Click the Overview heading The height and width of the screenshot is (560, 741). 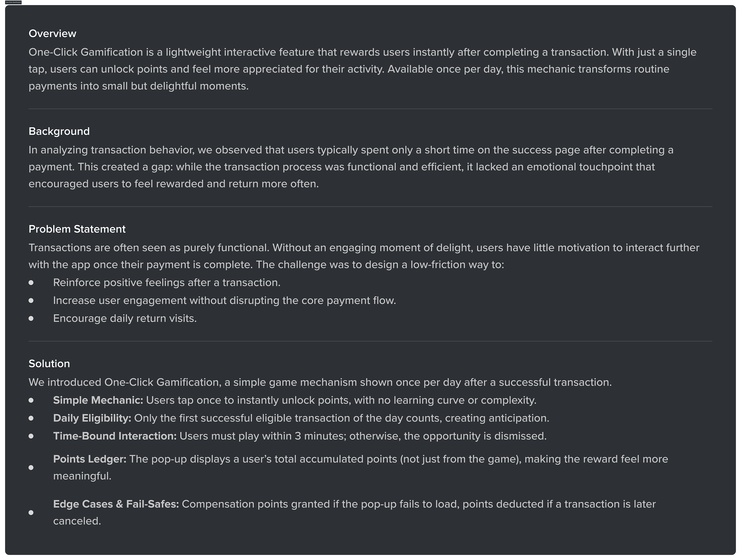52,34
